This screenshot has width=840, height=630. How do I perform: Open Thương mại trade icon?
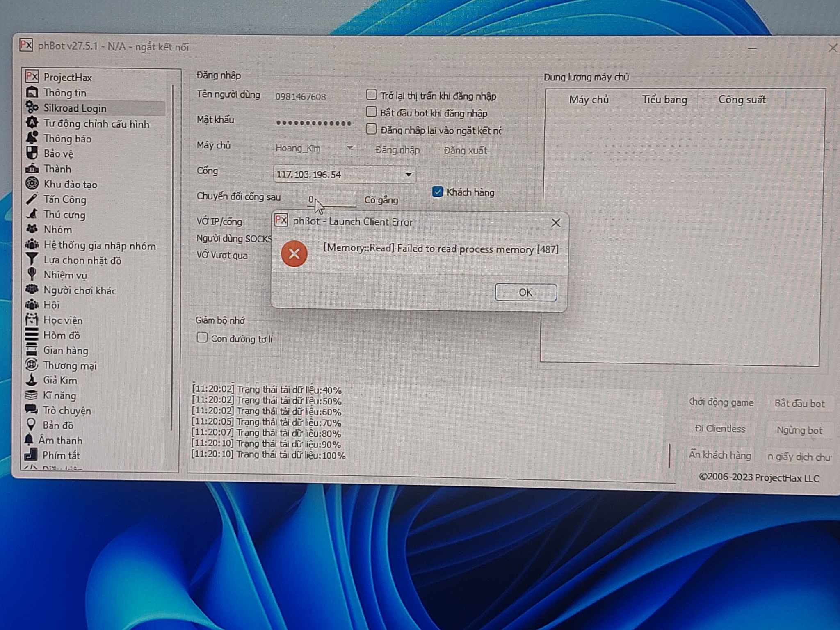[x=32, y=365]
